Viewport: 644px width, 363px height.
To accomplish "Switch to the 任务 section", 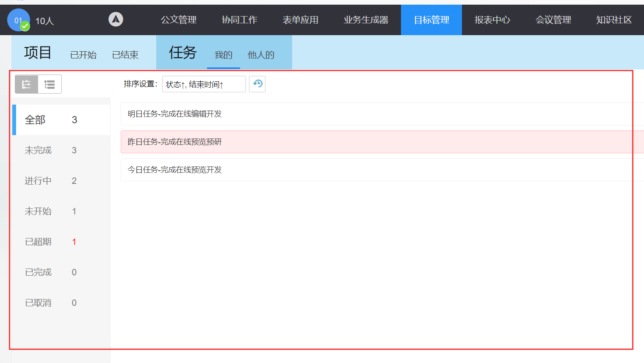I will [x=182, y=53].
